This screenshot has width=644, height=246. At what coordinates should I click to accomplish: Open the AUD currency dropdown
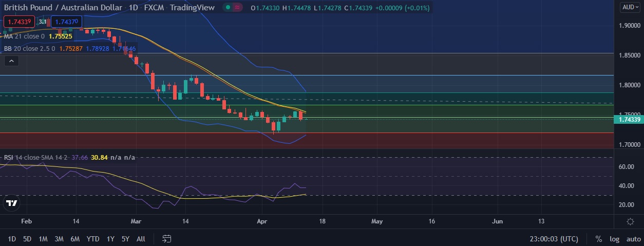(630, 7)
